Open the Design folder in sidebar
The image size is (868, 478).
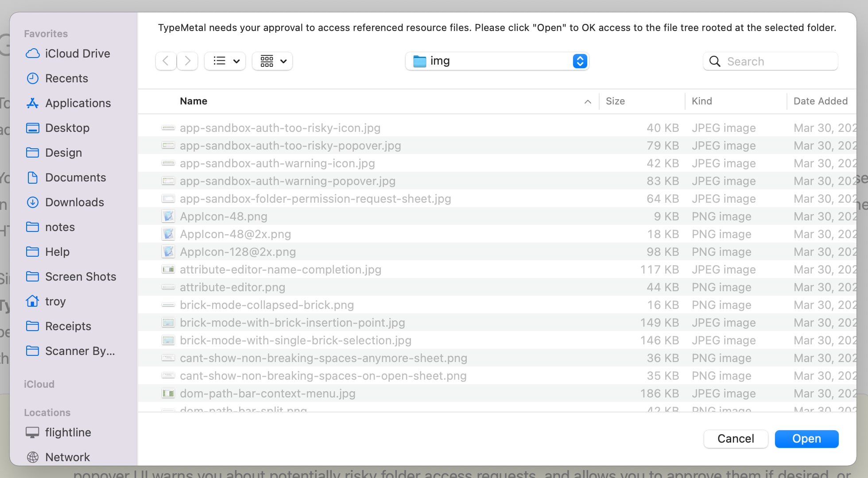tap(54, 153)
